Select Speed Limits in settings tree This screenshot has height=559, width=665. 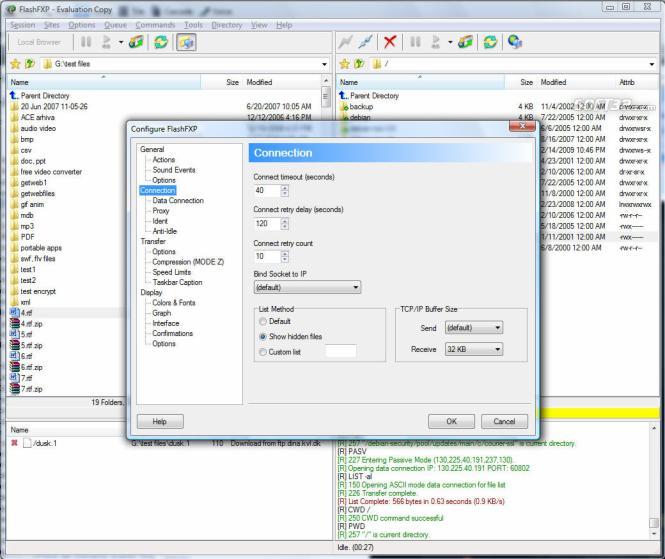point(172,272)
